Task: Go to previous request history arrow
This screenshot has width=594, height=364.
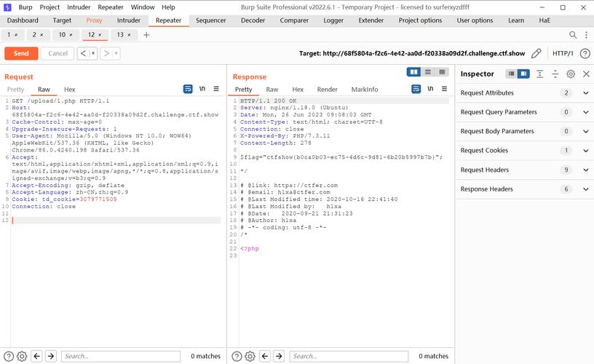Action: tap(83, 53)
